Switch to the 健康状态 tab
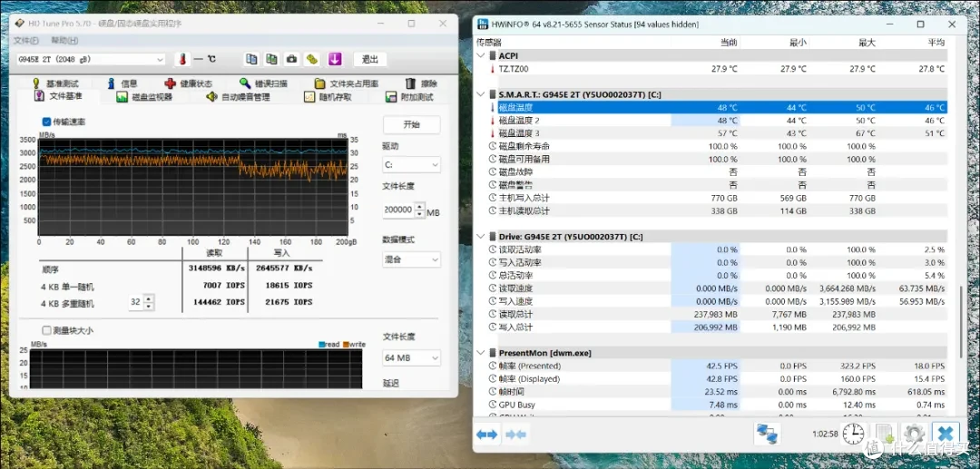The image size is (980, 469). (x=189, y=83)
